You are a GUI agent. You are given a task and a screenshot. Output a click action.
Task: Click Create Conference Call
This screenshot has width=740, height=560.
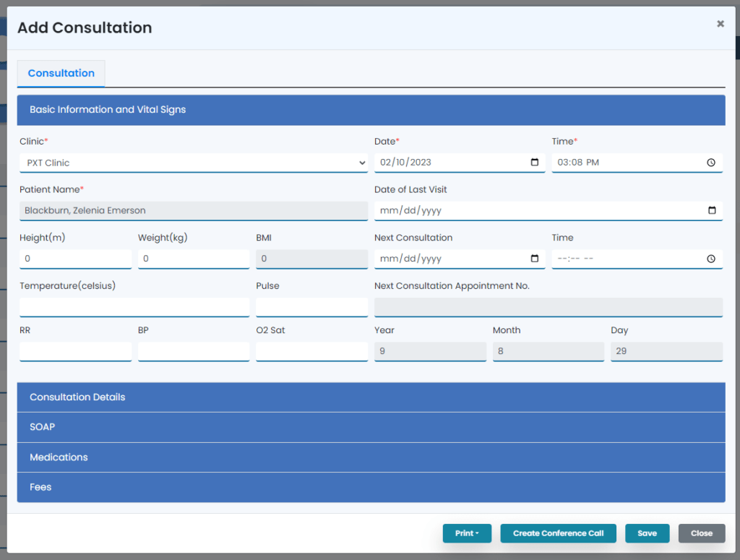pyautogui.click(x=558, y=533)
